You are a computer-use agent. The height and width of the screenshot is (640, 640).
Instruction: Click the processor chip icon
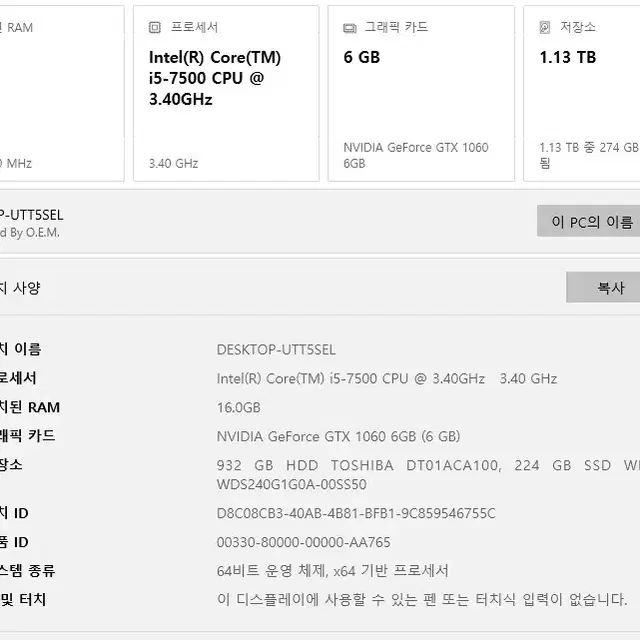point(155,28)
